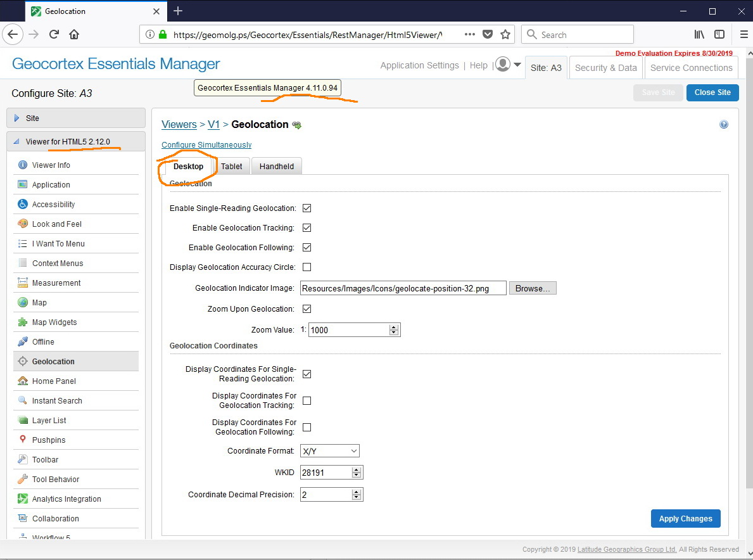Click the Analytics Integration icon
The image size is (753, 560).
(x=23, y=499)
